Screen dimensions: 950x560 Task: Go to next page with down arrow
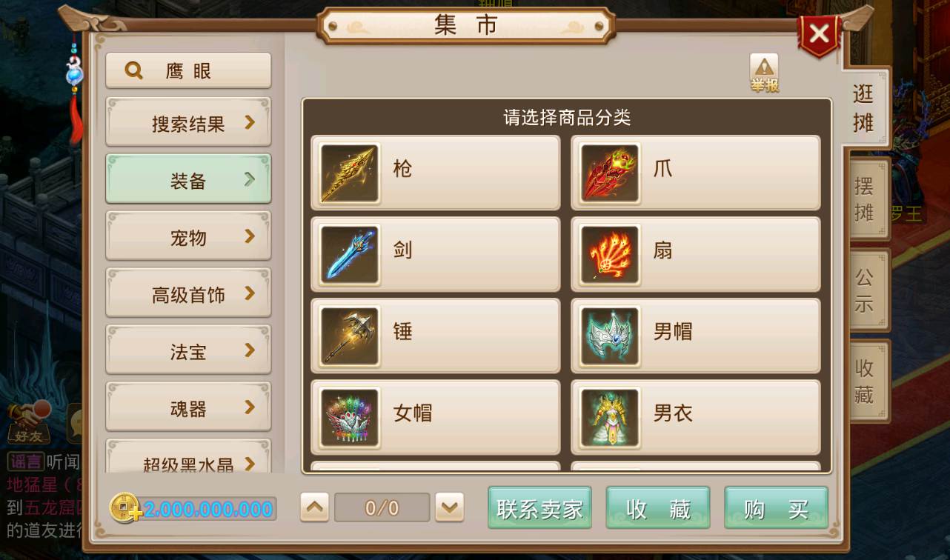tap(449, 507)
